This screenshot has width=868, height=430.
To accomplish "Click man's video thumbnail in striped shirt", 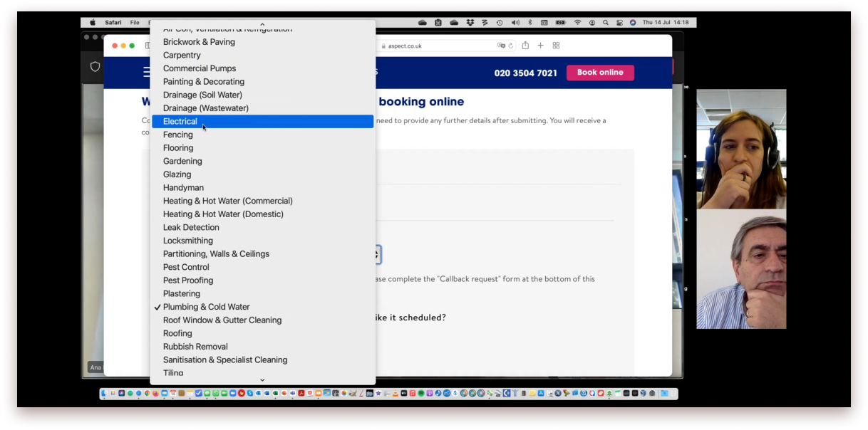I will pyautogui.click(x=741, y=269).
